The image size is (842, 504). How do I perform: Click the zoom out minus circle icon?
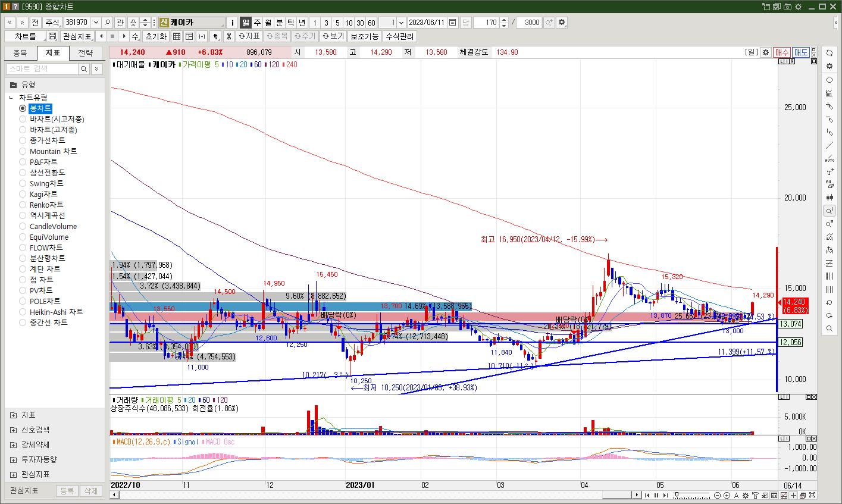tap(717, 495)
